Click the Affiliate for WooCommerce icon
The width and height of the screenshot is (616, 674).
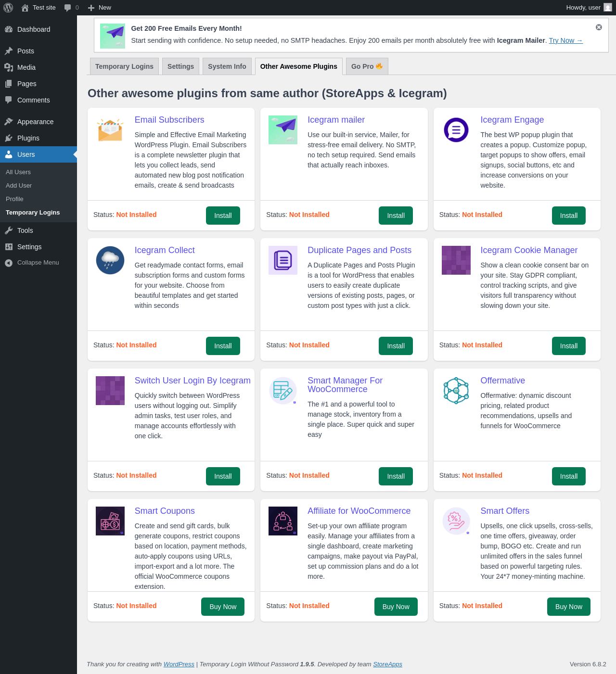click(x=283, y=521)
